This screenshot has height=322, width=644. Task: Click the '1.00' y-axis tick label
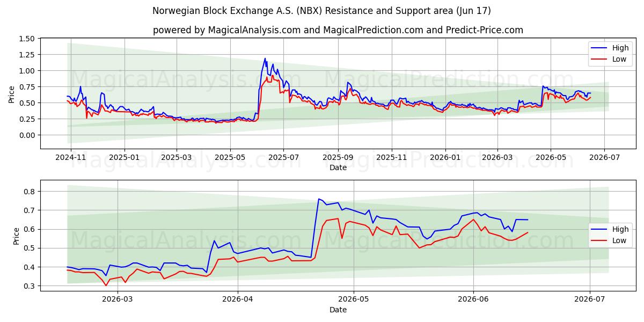pos(27,71)
